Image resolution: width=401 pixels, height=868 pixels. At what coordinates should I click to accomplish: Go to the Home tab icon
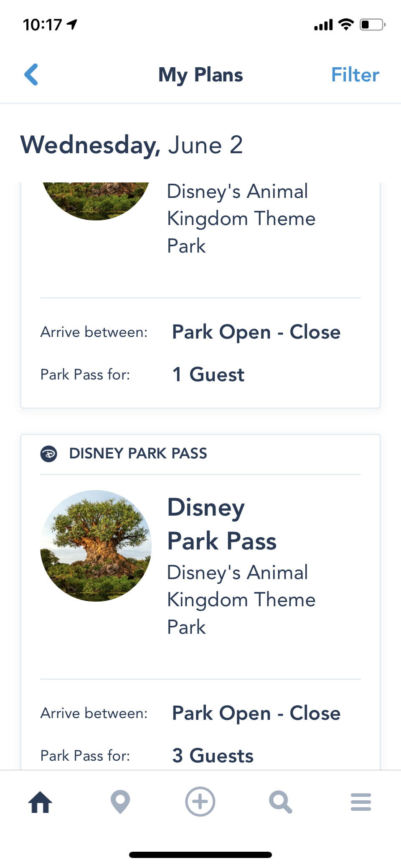[41, 802]
